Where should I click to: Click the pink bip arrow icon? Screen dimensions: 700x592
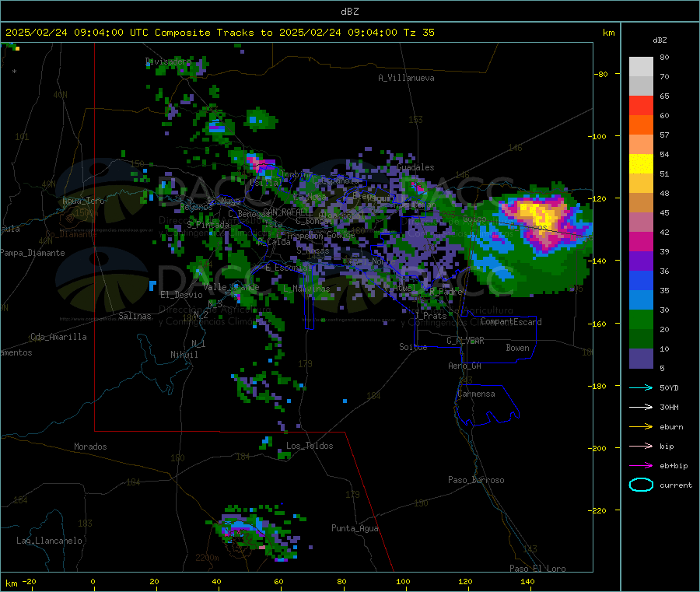click(x=641, y=446)
